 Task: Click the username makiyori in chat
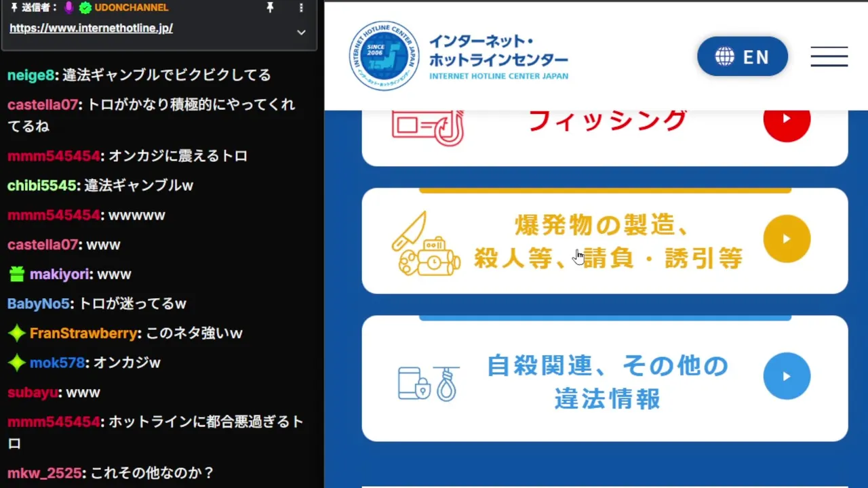click(60, 274)
